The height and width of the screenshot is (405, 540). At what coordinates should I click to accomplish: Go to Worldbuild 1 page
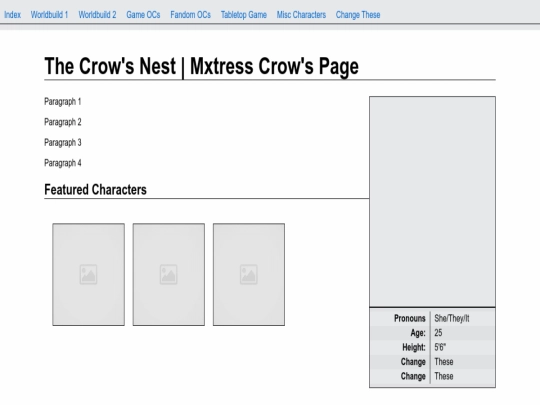click(x=49, y=15)
